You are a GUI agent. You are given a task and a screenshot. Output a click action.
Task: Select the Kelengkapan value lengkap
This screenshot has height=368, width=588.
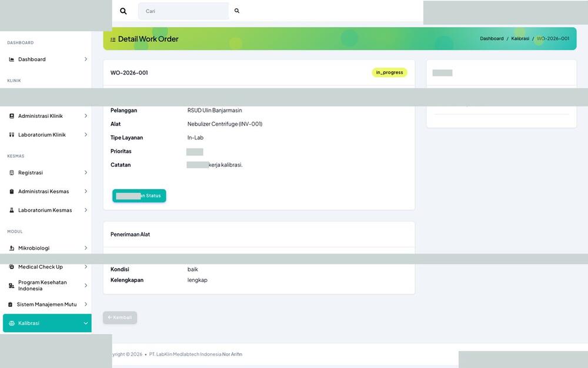click(x=197, y=280)
